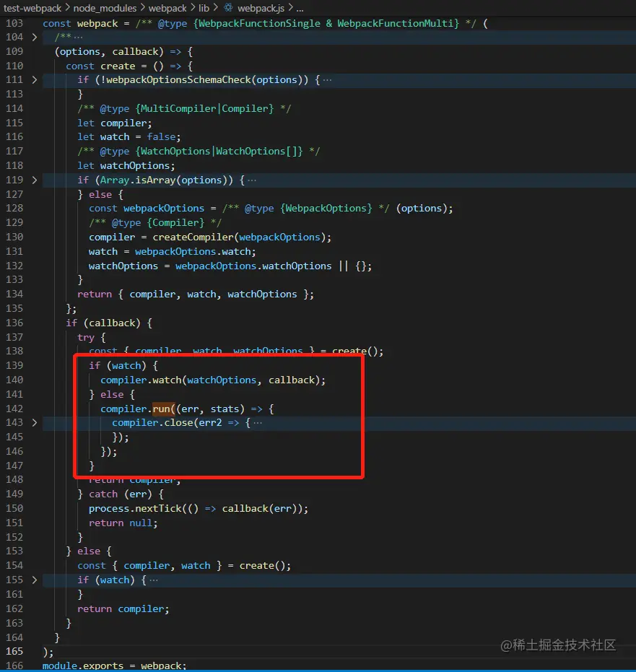Expand the if (watch) block on line 155
The height and width of the screenshot is (672, 636).
34,580
